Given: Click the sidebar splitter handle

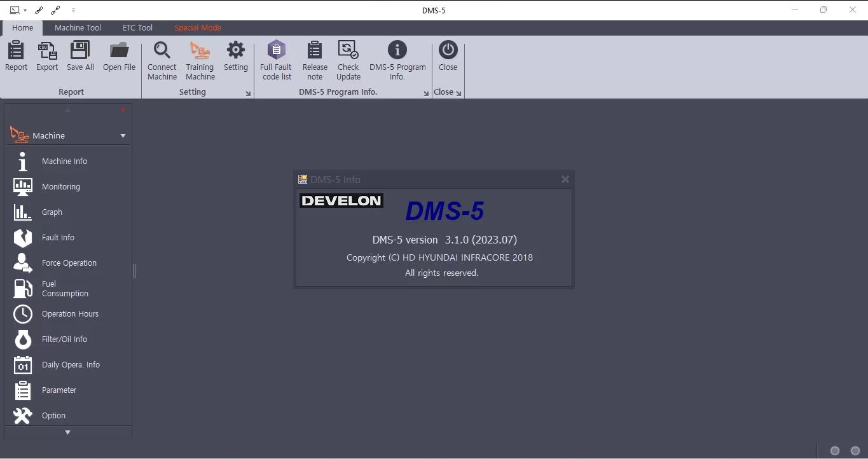Looking at the screenshot, I should coord(134,271).
